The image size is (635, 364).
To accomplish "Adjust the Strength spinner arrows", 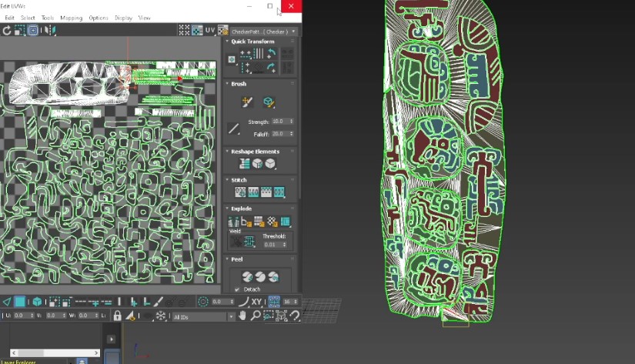I will (292, 122).
